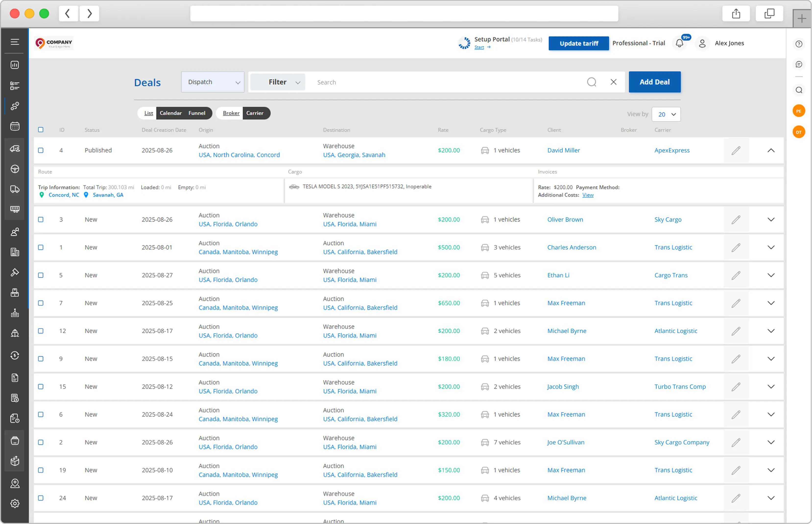Open the Filter dropdown

tap(278, 82)
